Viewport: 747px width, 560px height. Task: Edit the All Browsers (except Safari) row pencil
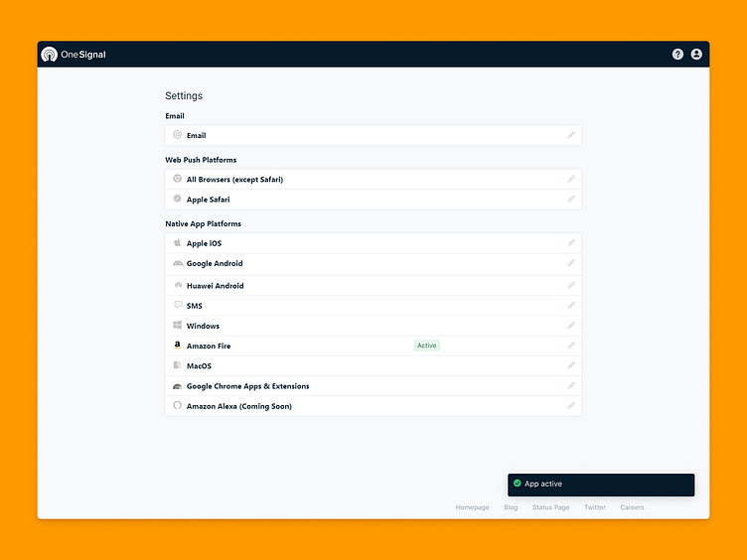coord(571,179)
